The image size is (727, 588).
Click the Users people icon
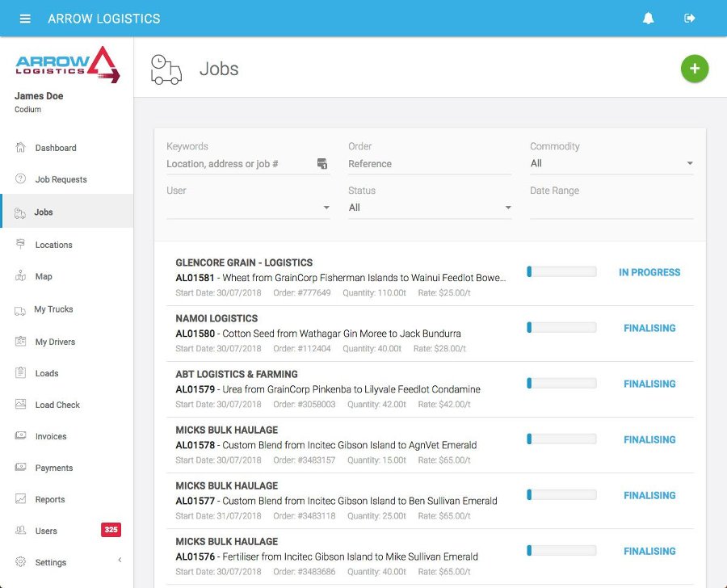pos(20,530)
